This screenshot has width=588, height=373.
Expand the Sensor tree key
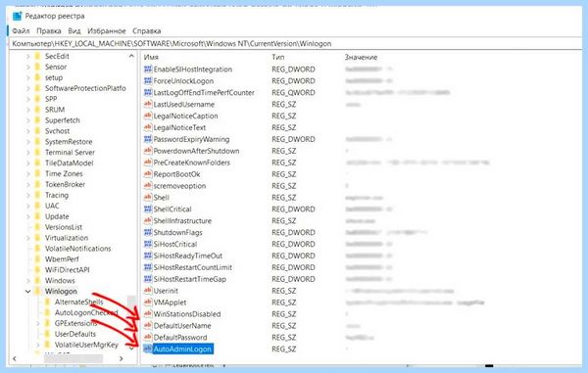(x=28, y=67)
